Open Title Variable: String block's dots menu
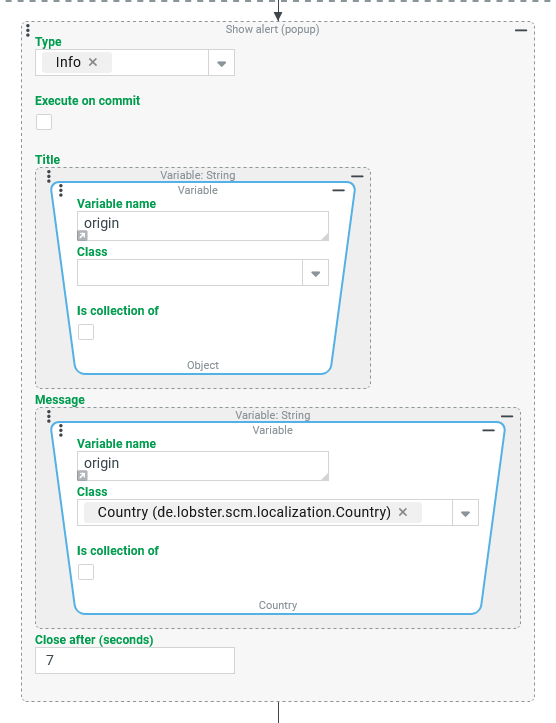 pyautogui.click(x=49, y=176)
